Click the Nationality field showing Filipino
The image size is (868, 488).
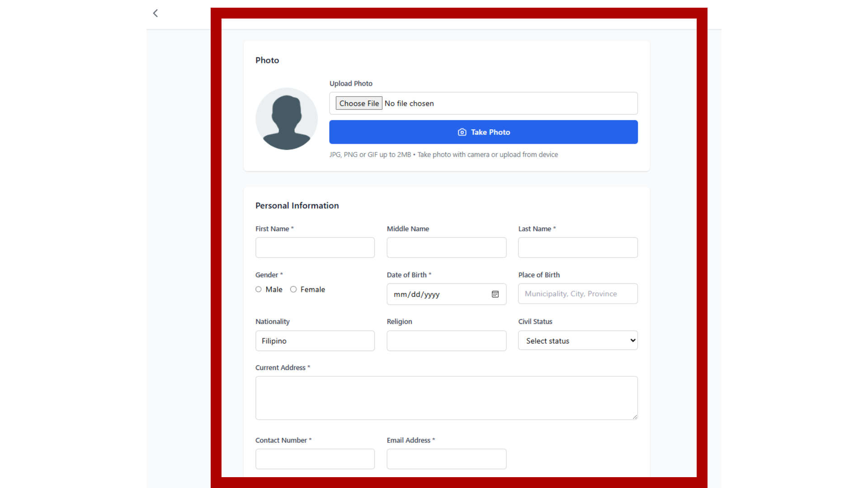pos(315,341)
